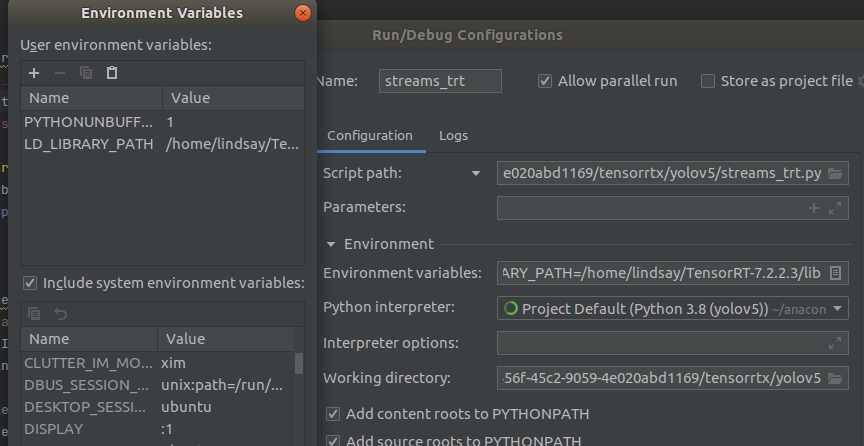This screenshot has width=864, height=446.
Task: Expand the Parameters field editor
Action: pos(836,208)
